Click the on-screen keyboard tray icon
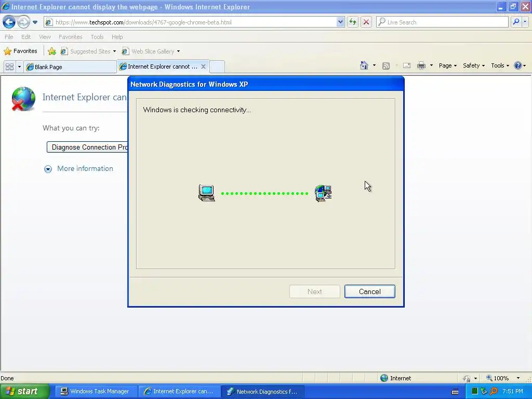 (455, 392)
